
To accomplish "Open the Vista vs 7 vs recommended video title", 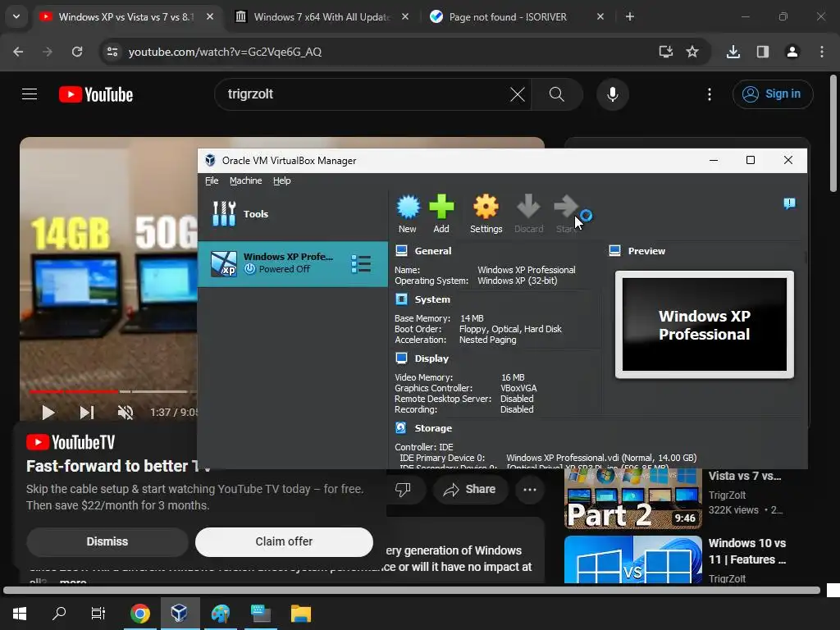I will tap(745, 476).
